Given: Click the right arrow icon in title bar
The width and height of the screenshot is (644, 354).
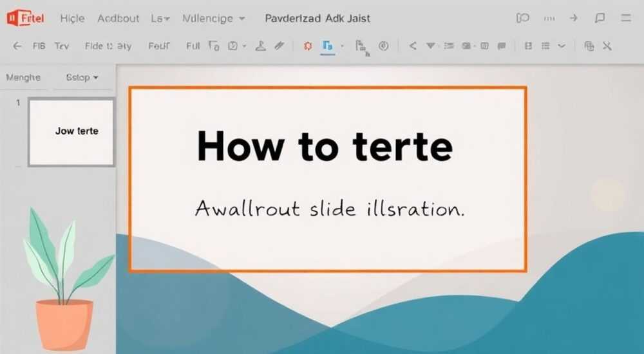Looking at the screenshot, I should 574,18.
